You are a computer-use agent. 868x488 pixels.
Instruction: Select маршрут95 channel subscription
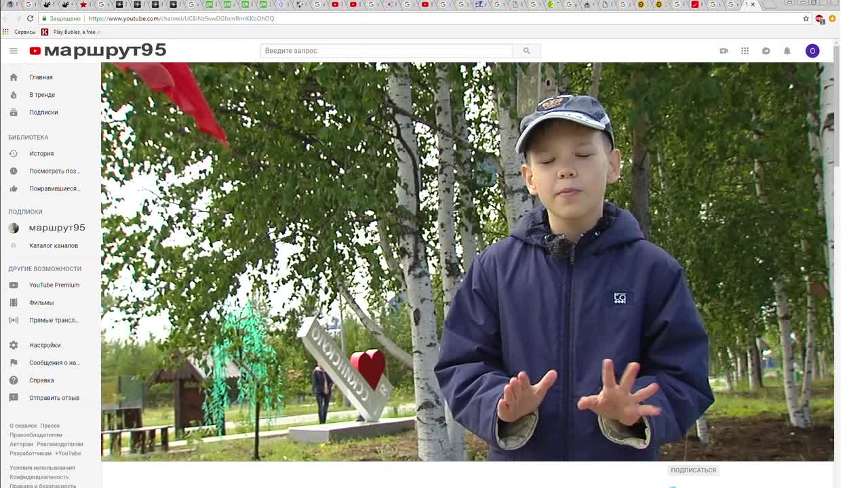[x=56, y=228]
